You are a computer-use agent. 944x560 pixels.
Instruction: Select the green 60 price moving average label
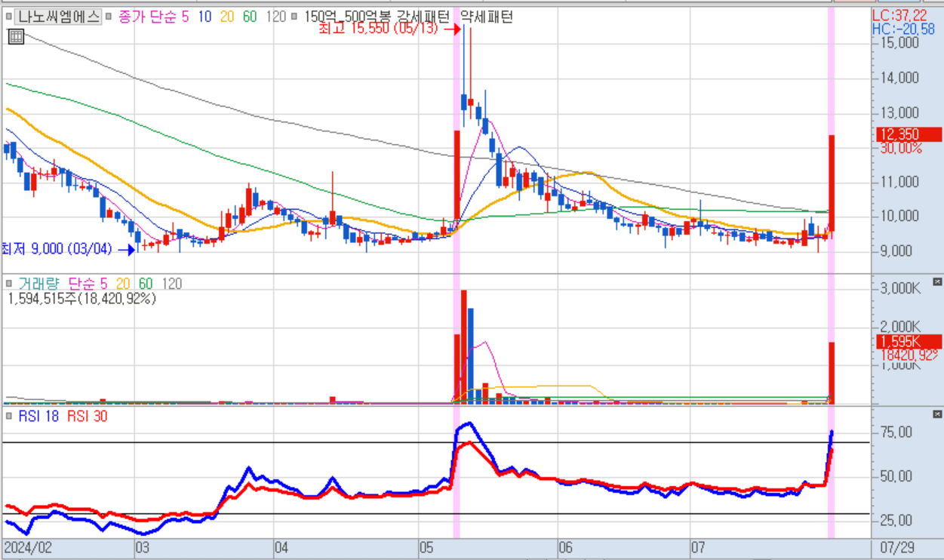[x=250, y=17]
